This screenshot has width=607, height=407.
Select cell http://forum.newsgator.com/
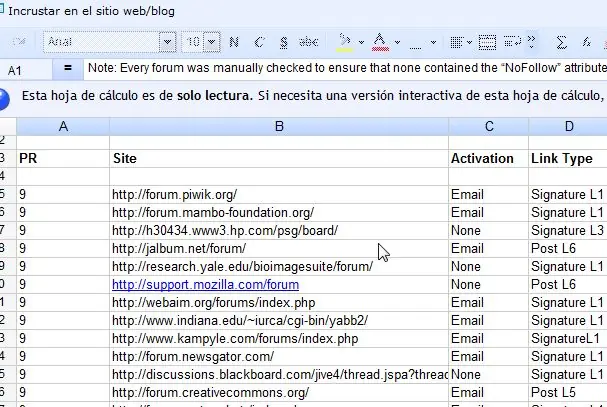pos(279,356)
